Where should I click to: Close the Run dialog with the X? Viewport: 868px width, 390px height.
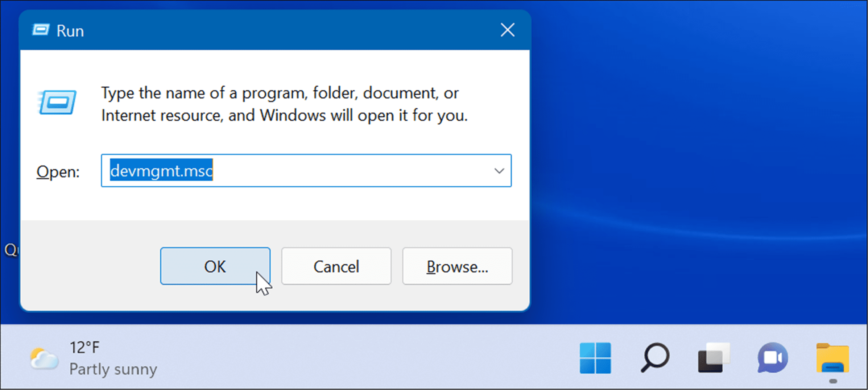(507, 30)
